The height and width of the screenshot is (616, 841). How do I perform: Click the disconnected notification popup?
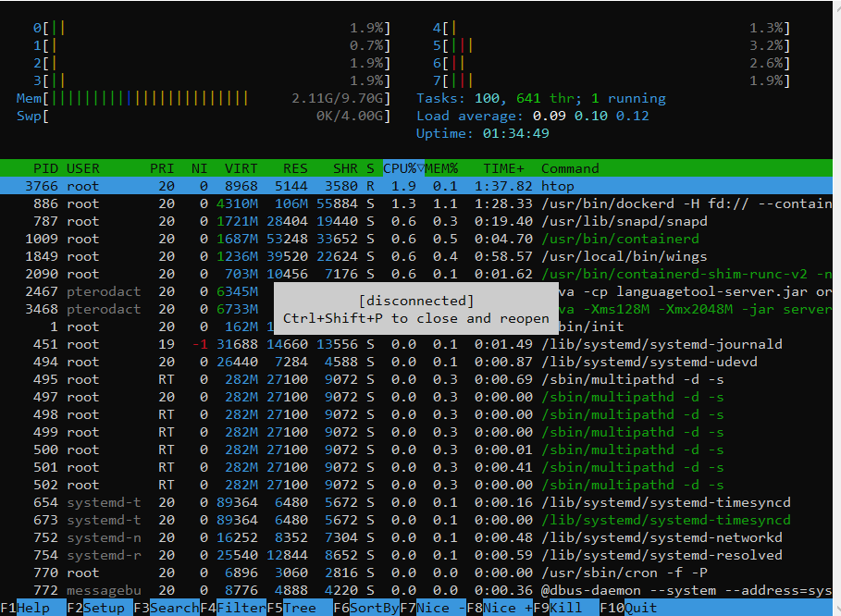416,309
